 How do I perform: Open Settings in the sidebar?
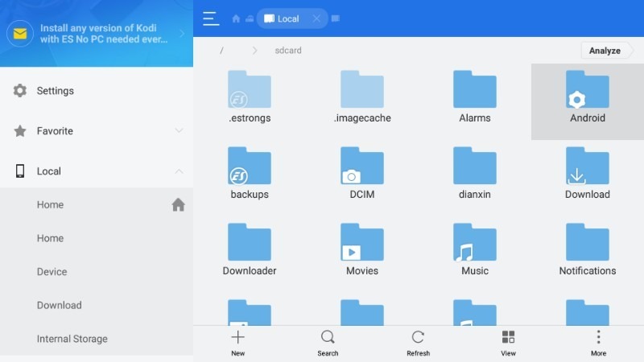pyautogui.click(x=97, y=91)
